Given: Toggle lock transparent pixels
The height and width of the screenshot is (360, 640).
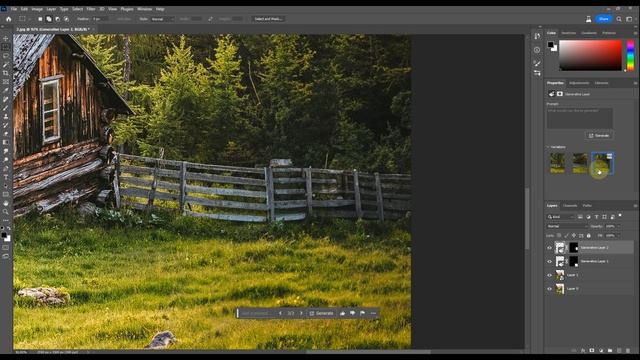Looking at the screenshot, I should tap(559, 236).
